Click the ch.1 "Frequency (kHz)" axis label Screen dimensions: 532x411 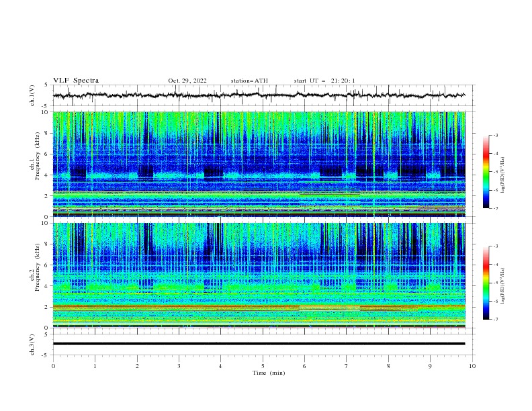pos(38,156)
